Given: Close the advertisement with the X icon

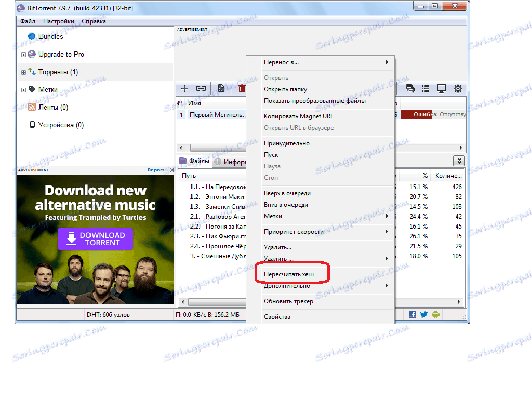Looking at the screenshot, I should pos(172,170).
